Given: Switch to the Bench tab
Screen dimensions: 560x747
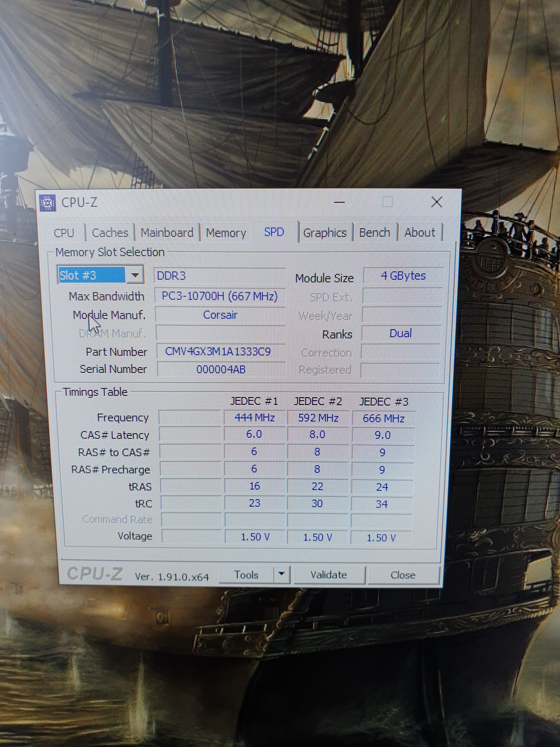Looking at the screenshot, I should [x=374, y=233].
